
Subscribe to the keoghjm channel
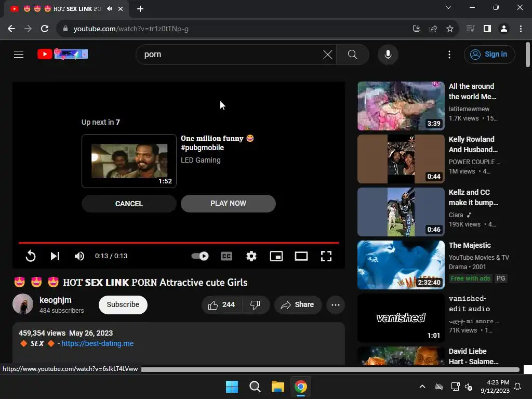[123, 304]
